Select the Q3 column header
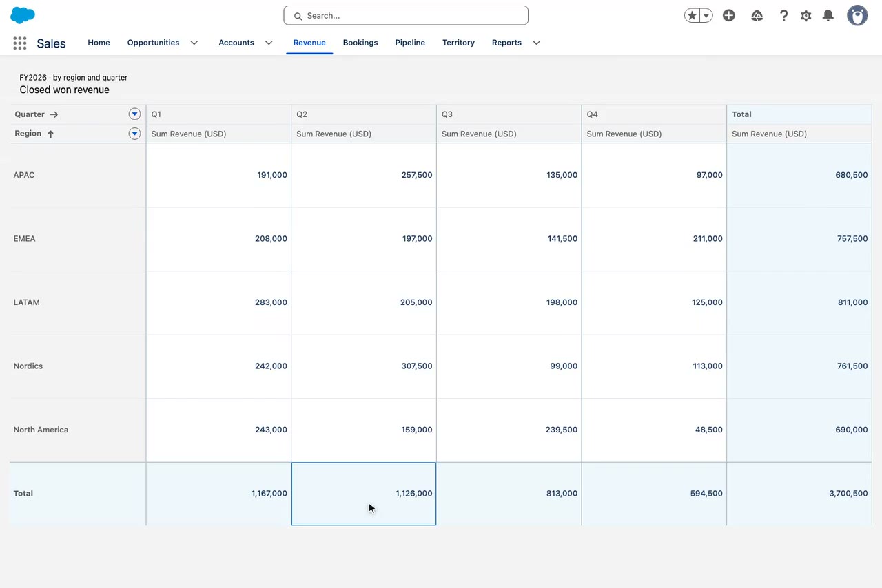882x588 pixels. point(509,114)
